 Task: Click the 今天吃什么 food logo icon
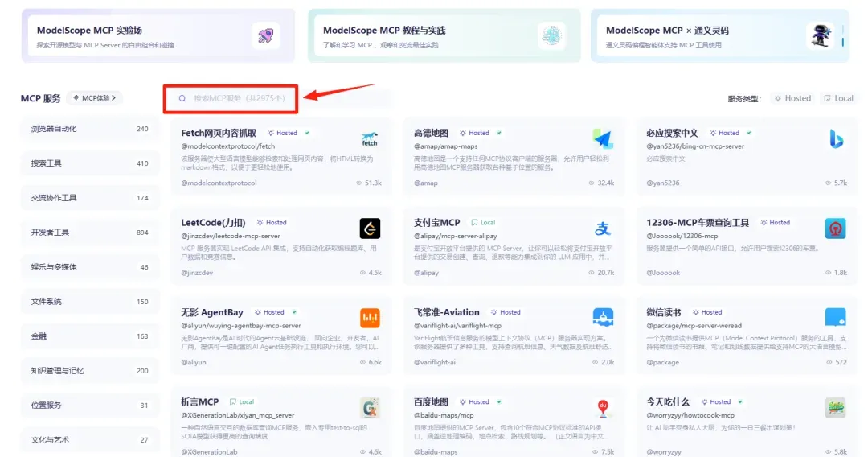click(x=835, y=408)
